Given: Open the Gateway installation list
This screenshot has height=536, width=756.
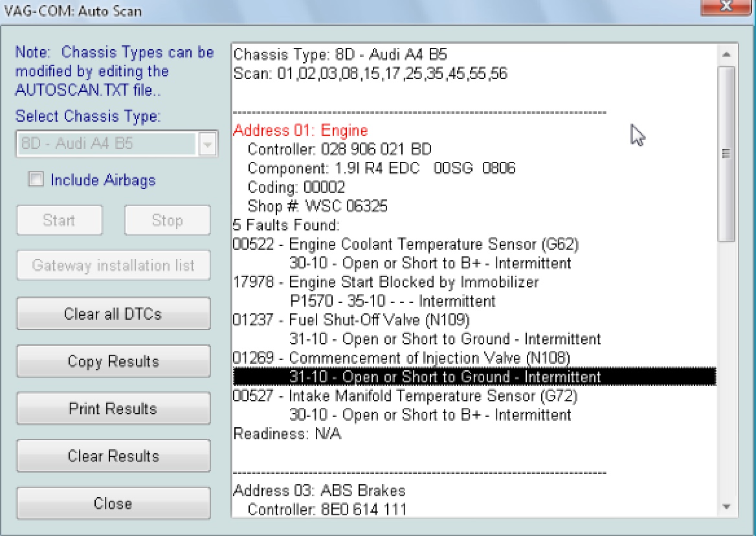Looking at the screenshot, I should click(x=113, y=265).
